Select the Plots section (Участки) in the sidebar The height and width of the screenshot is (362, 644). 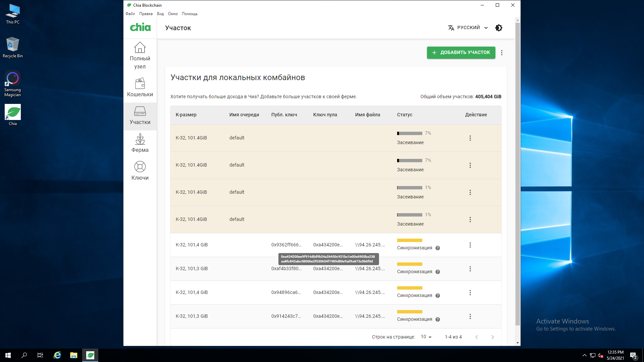click(140, 116)
